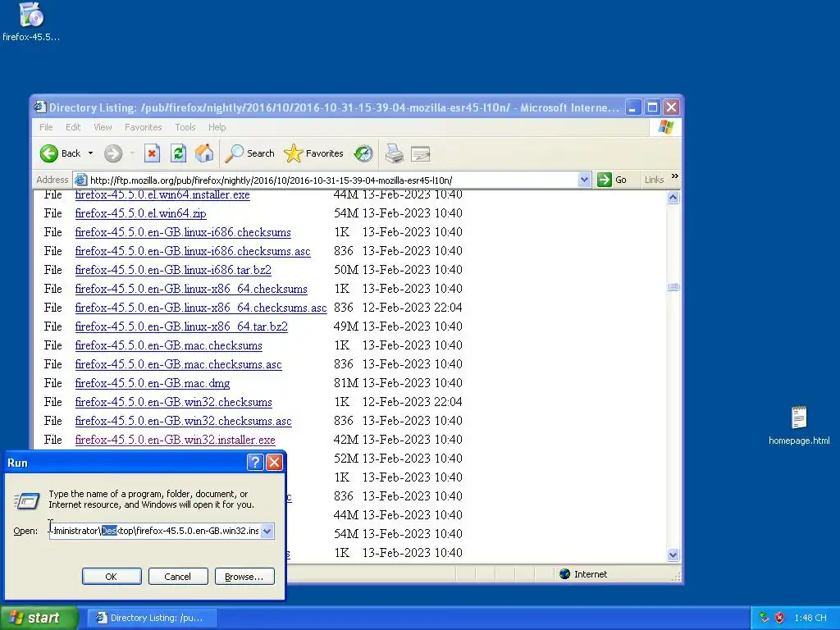Click the visited en-GB.win32.installer.exe link
Image resolution: width=840 pixels, height=630 pixels.
pyautogui.click(x=176, y=440)
